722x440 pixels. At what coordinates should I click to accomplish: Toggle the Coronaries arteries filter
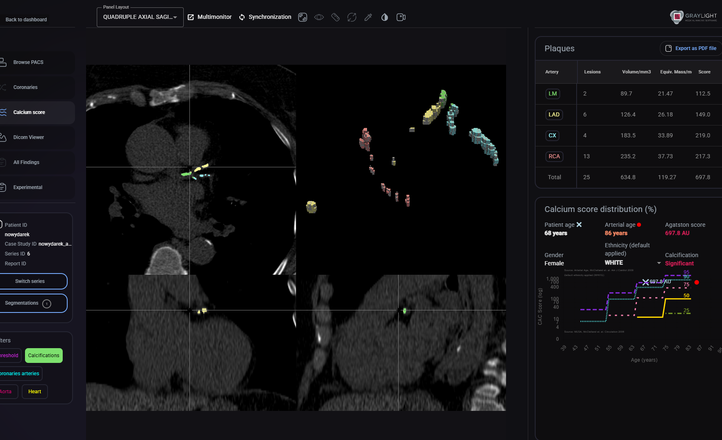[x=20, y=373]
